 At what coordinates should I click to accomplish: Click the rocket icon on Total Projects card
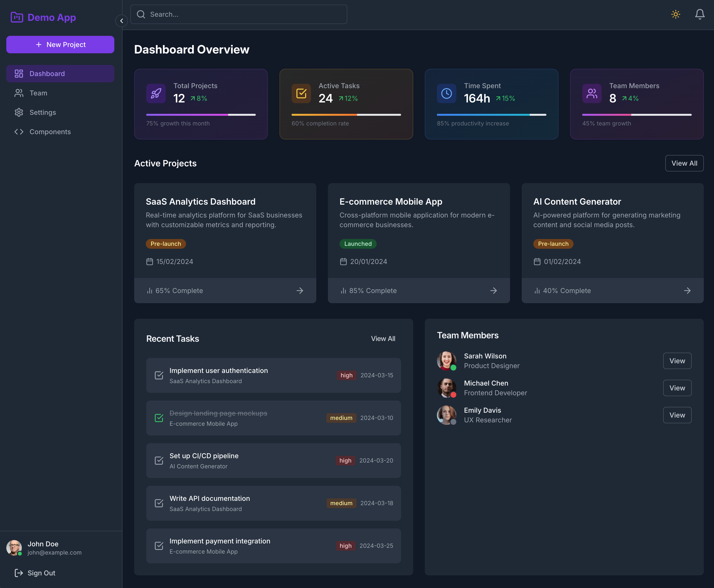(x=156, y=93)
